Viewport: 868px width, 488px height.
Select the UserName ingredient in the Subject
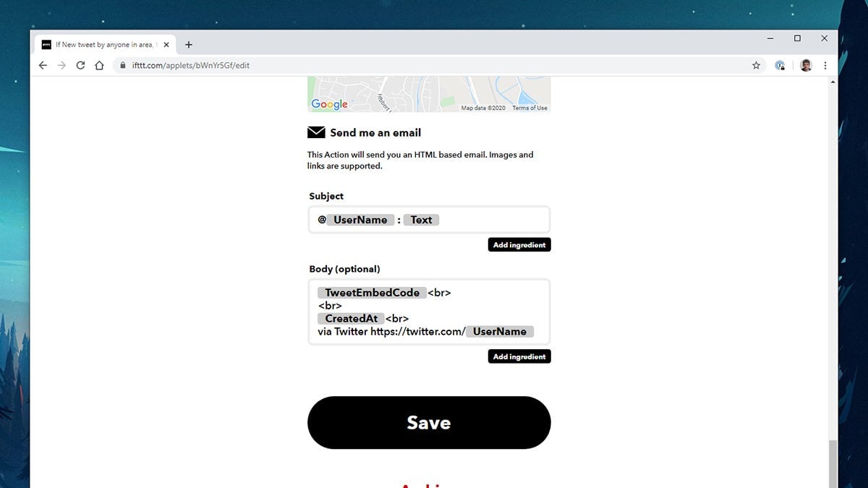359,220
